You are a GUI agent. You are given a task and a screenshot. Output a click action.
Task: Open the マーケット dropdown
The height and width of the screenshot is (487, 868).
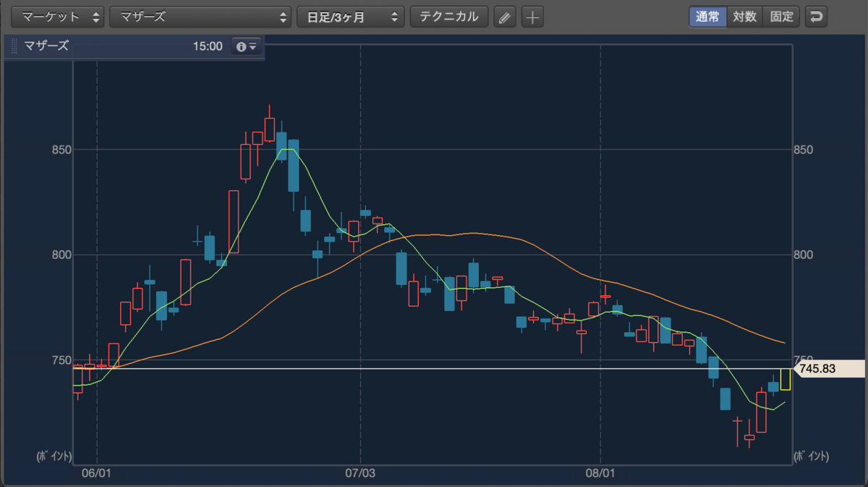point(59,17)
